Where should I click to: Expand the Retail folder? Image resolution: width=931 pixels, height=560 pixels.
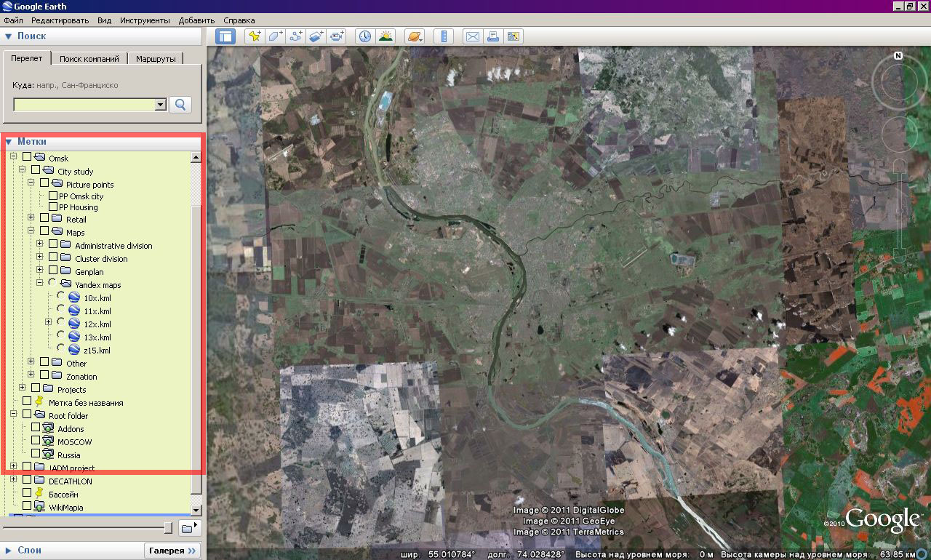click(x=31, y=218)
